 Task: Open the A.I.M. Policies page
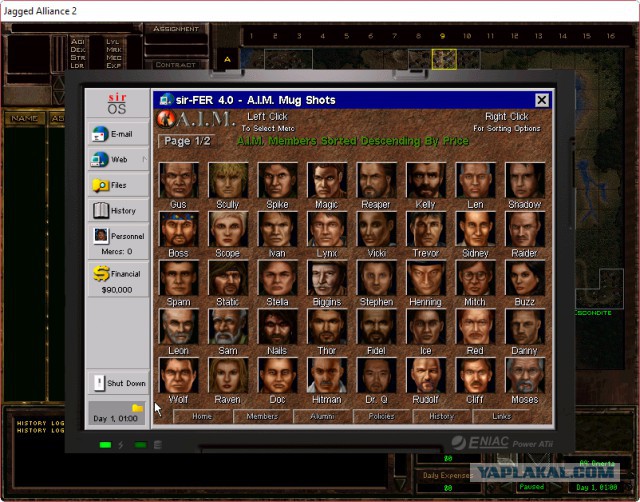click(x=382, y=416)
